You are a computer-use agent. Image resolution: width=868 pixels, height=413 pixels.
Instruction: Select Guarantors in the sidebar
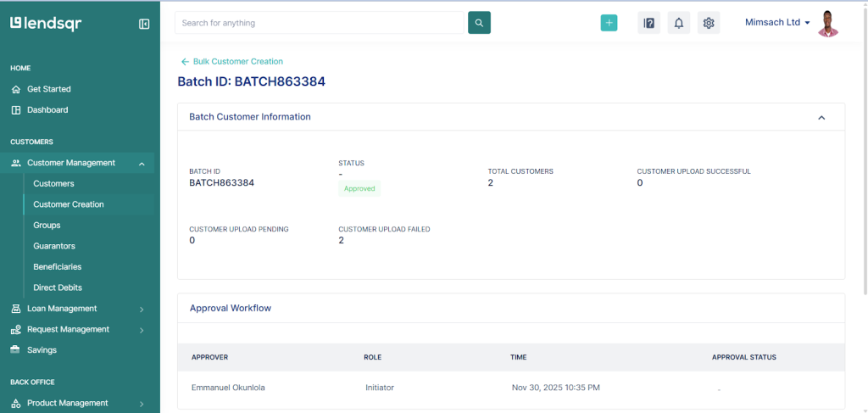54,246
